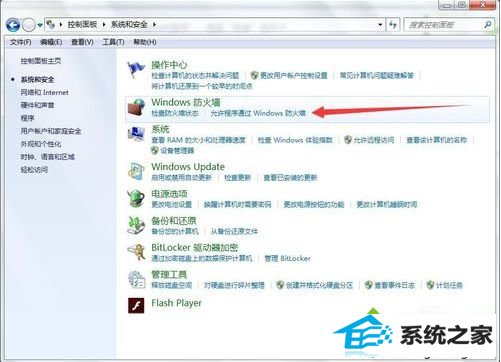The width and height of the screenshot is (501, 362).
Task: Click the 备份和还原 icon
Action: pyautogui.click(x=136, y=225)
